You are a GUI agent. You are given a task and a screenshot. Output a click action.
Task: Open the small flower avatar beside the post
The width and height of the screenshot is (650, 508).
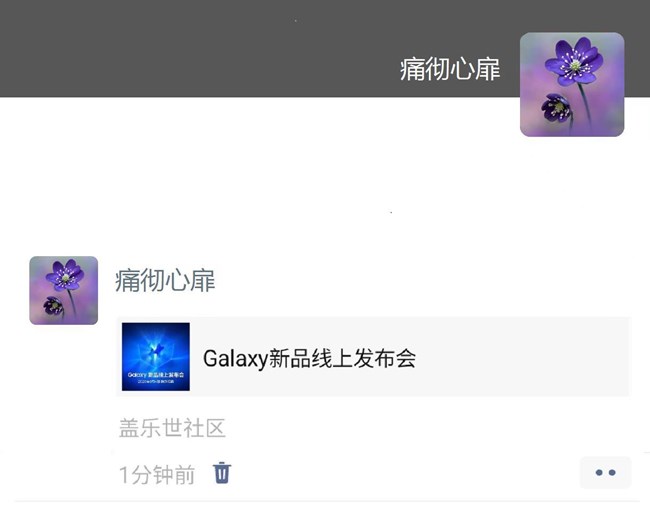(64, 290)
